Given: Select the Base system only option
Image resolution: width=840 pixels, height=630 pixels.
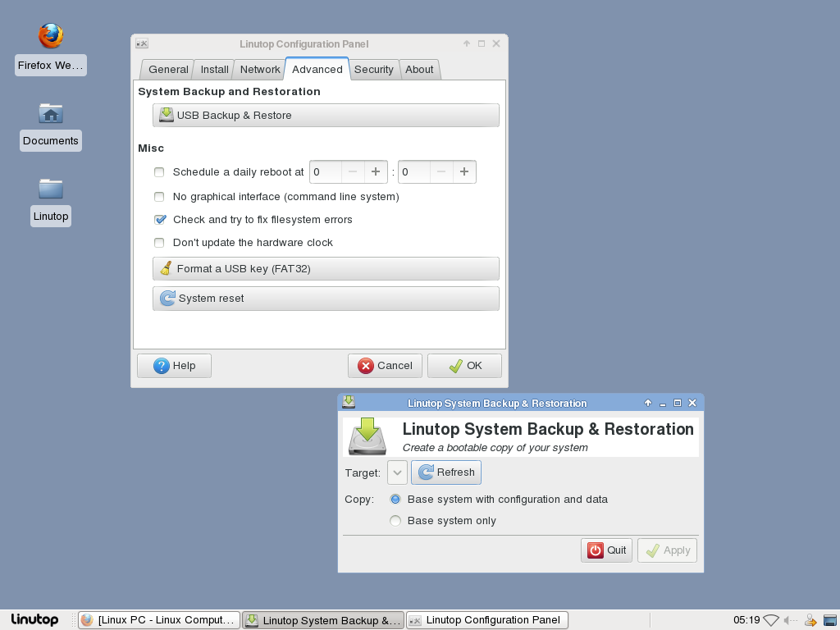Looking at the screenshot, I should pyautogui.click(x=395, y=521).
